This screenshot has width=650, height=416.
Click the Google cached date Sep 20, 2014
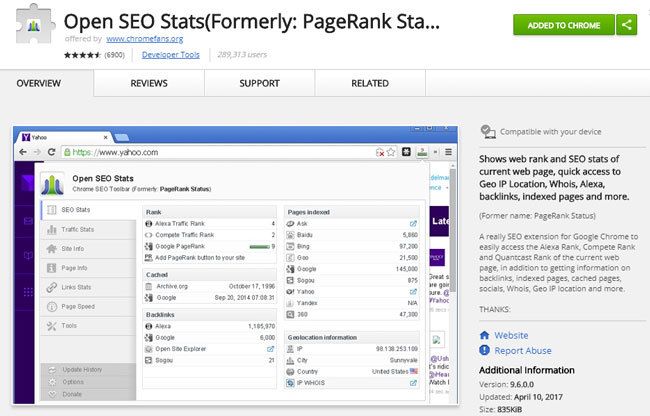244,297
